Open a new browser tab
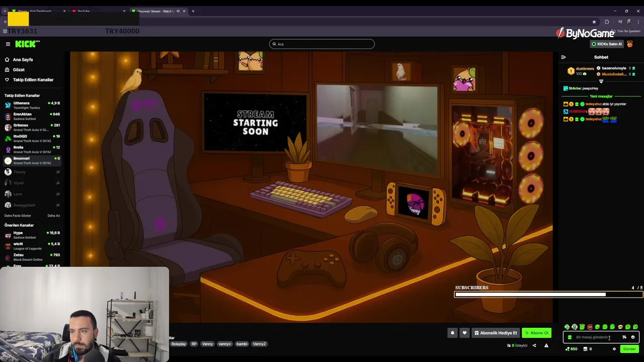This screenshot has height=362, width=644. coord(193,11)
